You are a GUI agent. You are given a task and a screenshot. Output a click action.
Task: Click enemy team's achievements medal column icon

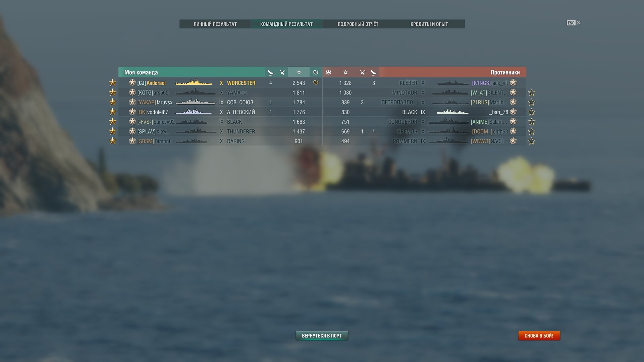coord(329,72)
